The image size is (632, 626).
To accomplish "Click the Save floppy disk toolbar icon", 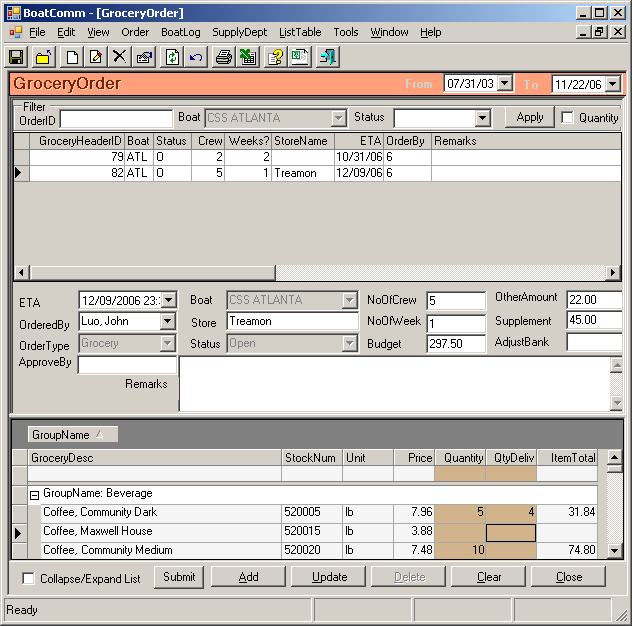I will 16,57.
